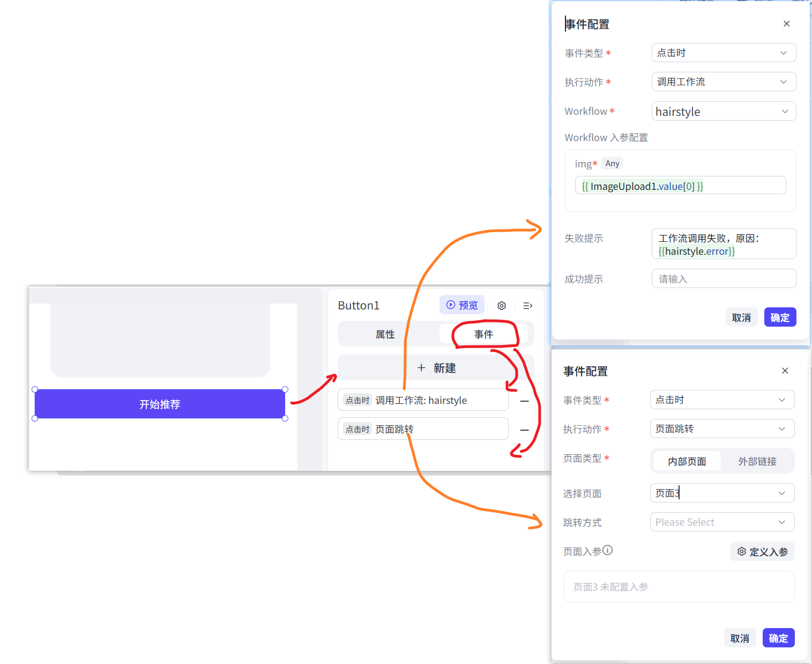Click the play icon on the 预览 button
This screenshot has height=664, width=812.
[x=450, y=305]
